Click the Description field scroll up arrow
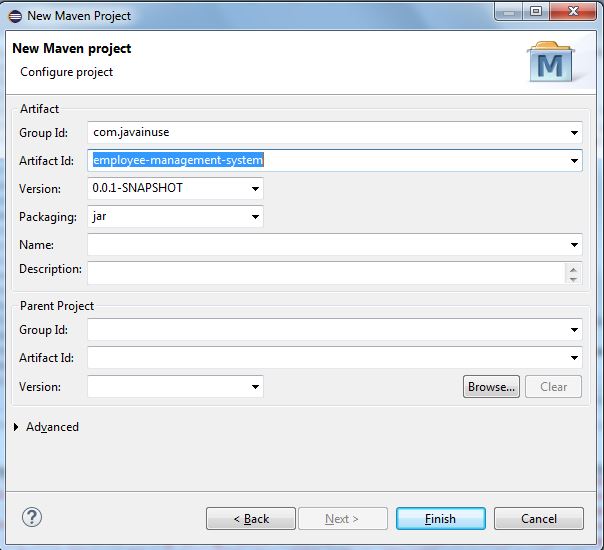This screenshot has height=550, width=604. [573, 269]
